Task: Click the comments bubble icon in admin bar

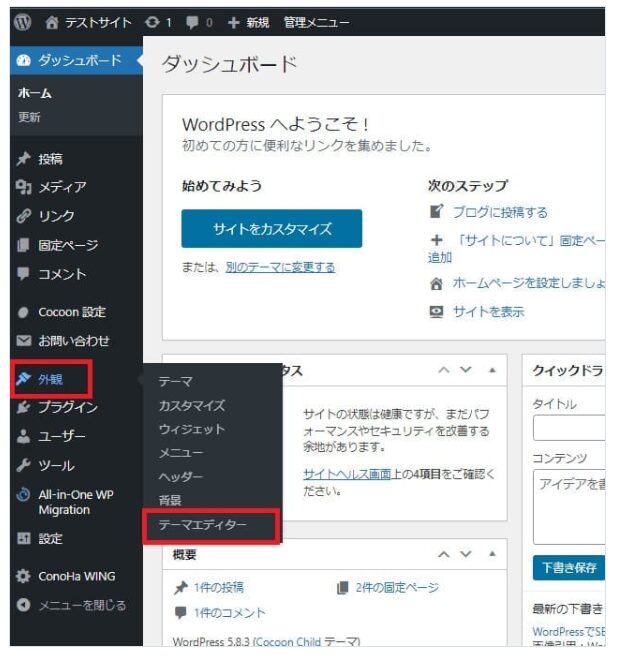Action: click(193, 22)
